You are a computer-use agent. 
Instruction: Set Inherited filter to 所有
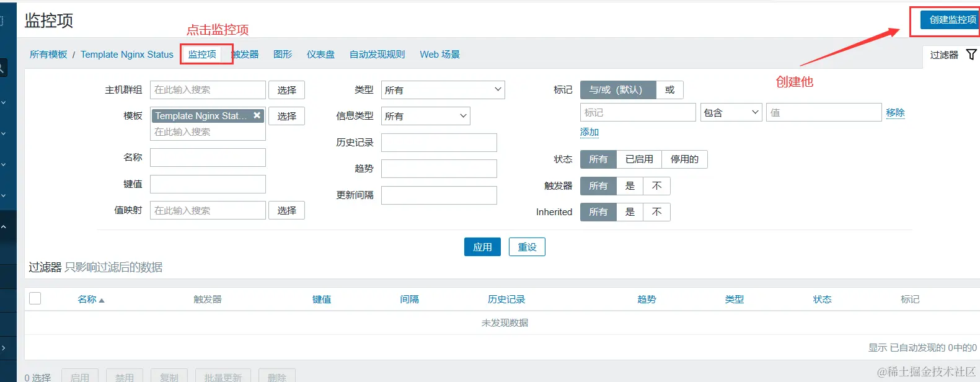(x=598, y=212)
